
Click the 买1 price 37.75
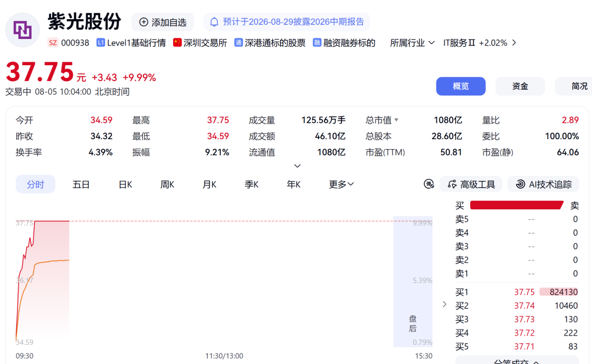pyautogui.click(x=524, y=292)
